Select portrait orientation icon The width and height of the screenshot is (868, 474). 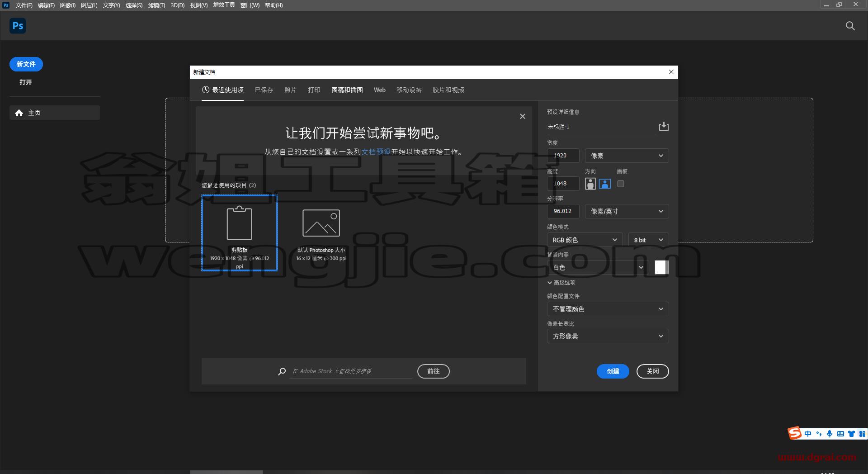(590, 184)
